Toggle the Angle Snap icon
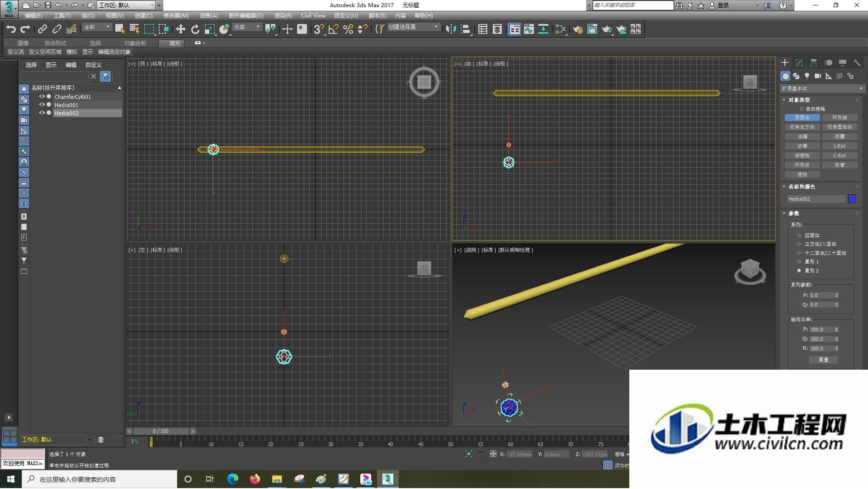 click(x=334, y=29)
